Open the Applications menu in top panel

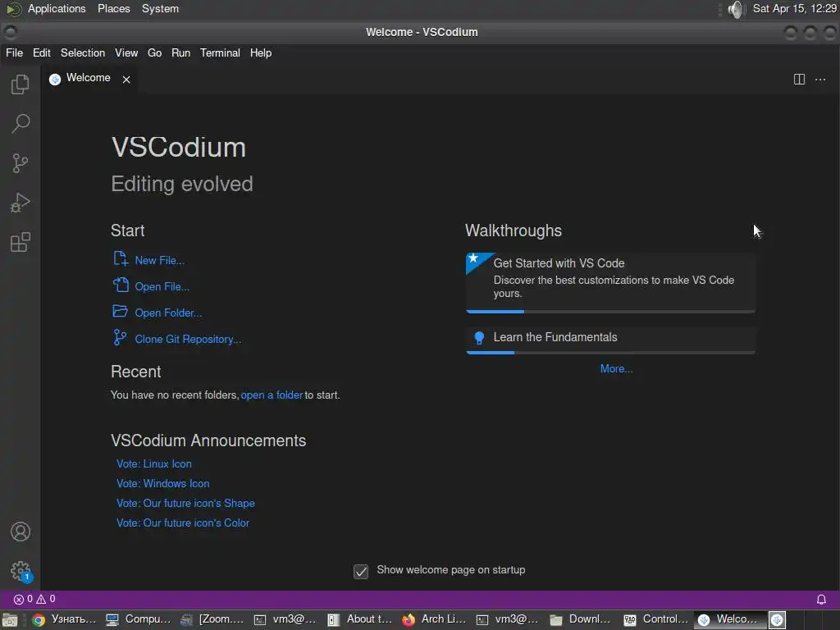57,8
